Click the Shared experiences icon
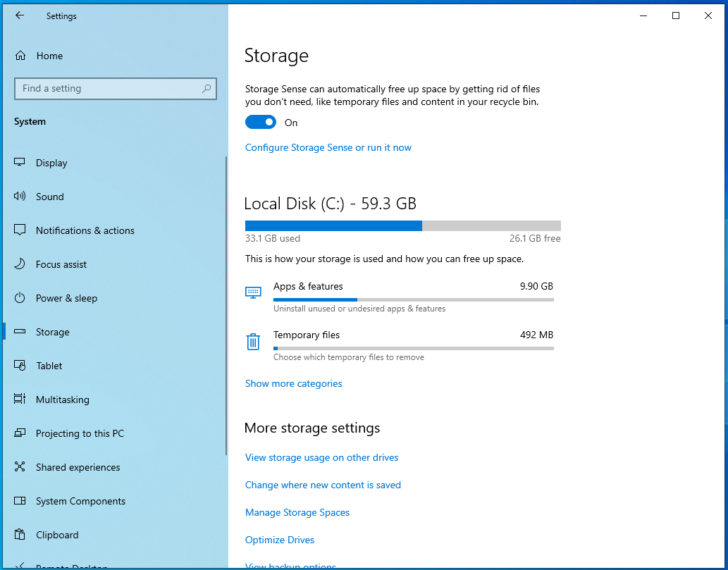 point(20,466)
